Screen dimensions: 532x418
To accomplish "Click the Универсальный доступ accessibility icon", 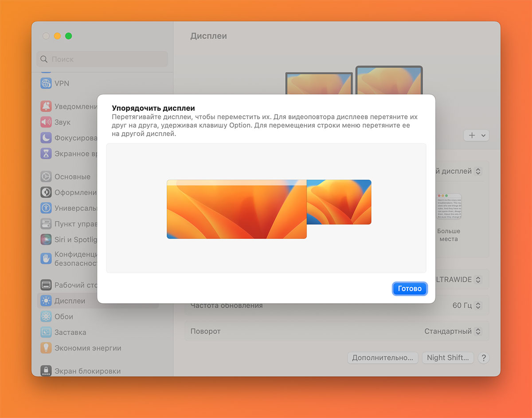I will point(46,208).
